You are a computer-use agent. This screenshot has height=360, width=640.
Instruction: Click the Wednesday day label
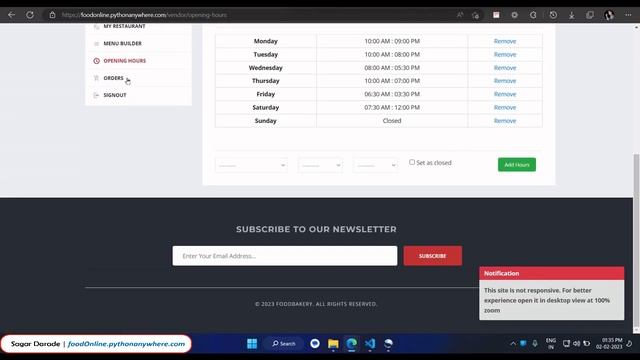(265, 68)
